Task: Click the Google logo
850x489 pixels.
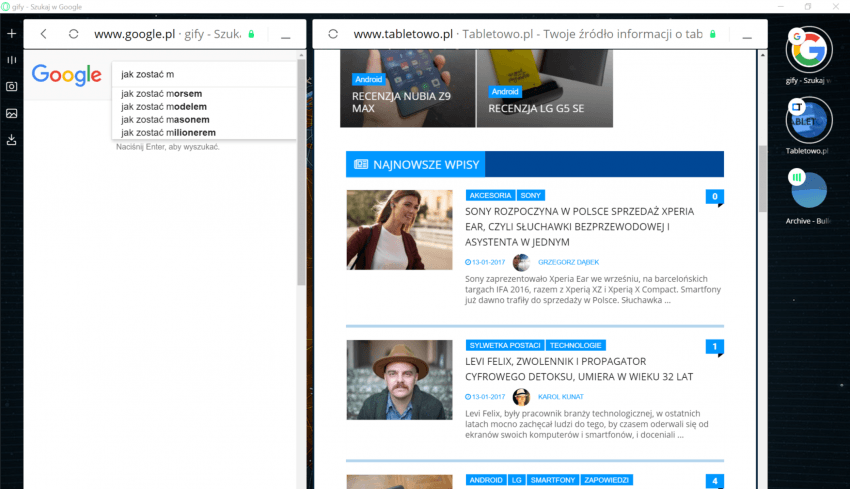Action: (66, 75)
